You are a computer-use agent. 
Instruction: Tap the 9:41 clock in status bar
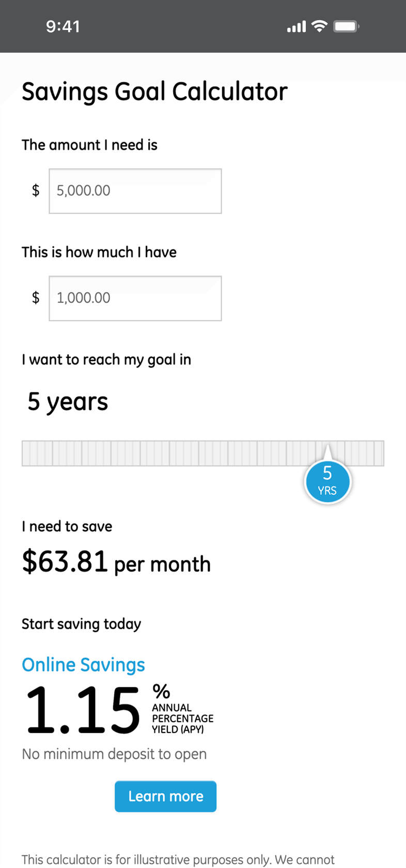point(63,26)
